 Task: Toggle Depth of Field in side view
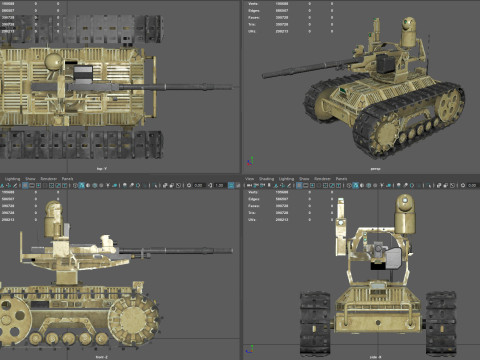pos(419,185)
